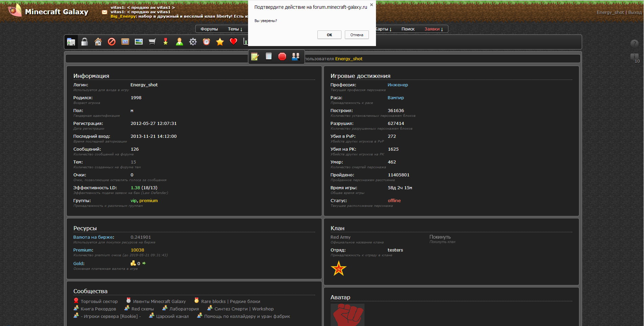Confirm the dialog with OK
Viewport: 644px width, 326px height.
point(329,35)
